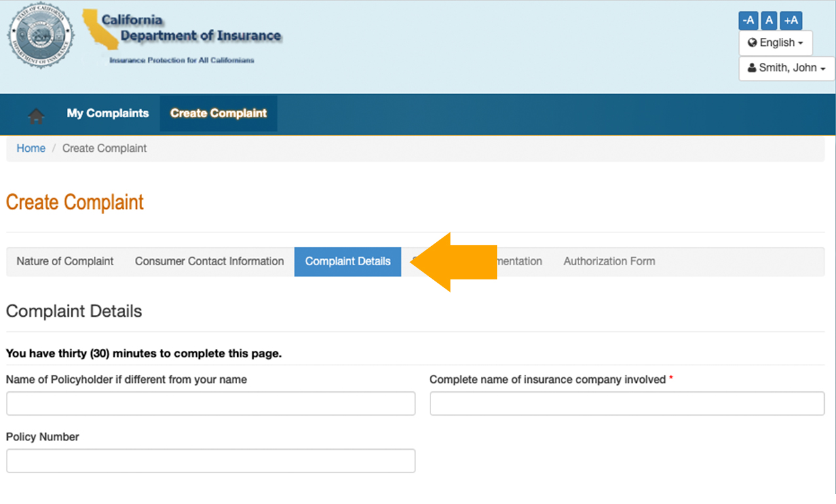The height and width of the screenshot is (504, 836).
Task: Go to Consumer Contact Information tab
Action: pyautogui.click(x=209, y=261)
